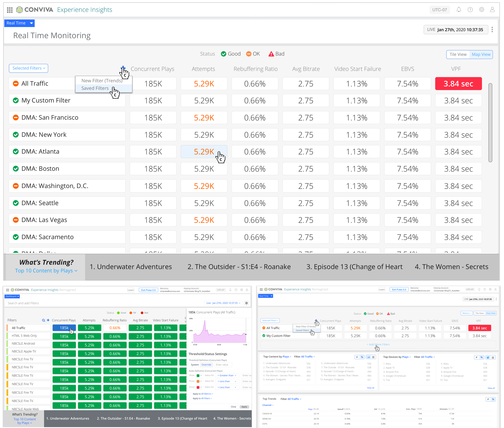The width and height of the screenshot is (504, 428).
Task: Select the # toggle in the Top Content widget
Action: [x=357, y=357]
